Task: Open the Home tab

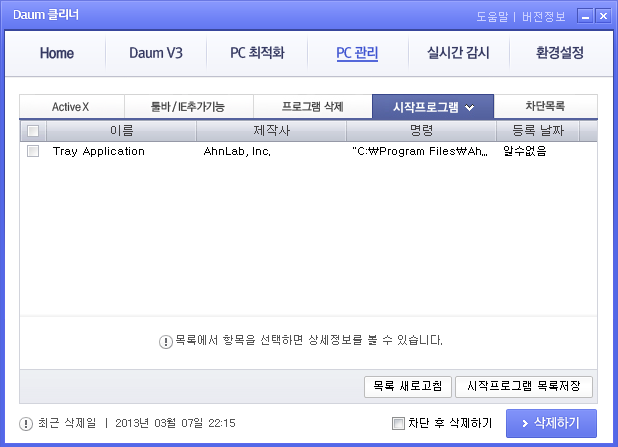Action: pos(56,53)
